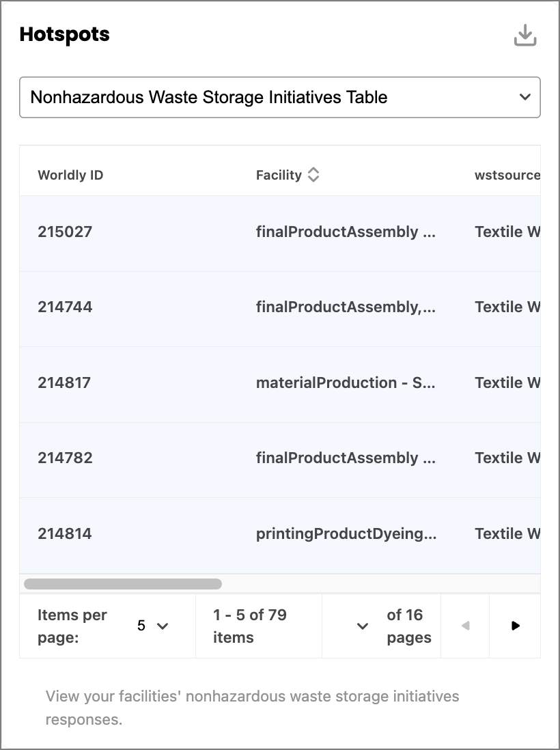This screenshot has width=560, height=750.
Task: Open the Nonhazardous Waste Storage Initiatives Table dropdown
Action: coord(280,97)
